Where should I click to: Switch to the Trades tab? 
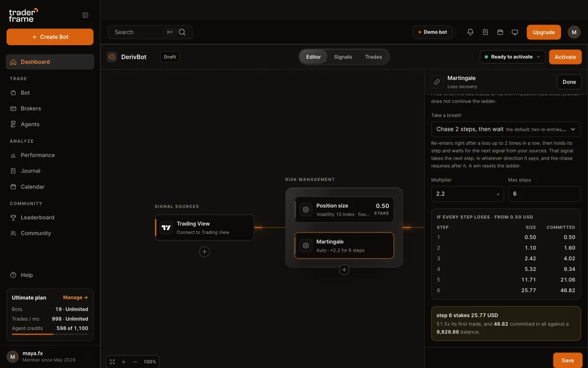click(x=374, y=57)
